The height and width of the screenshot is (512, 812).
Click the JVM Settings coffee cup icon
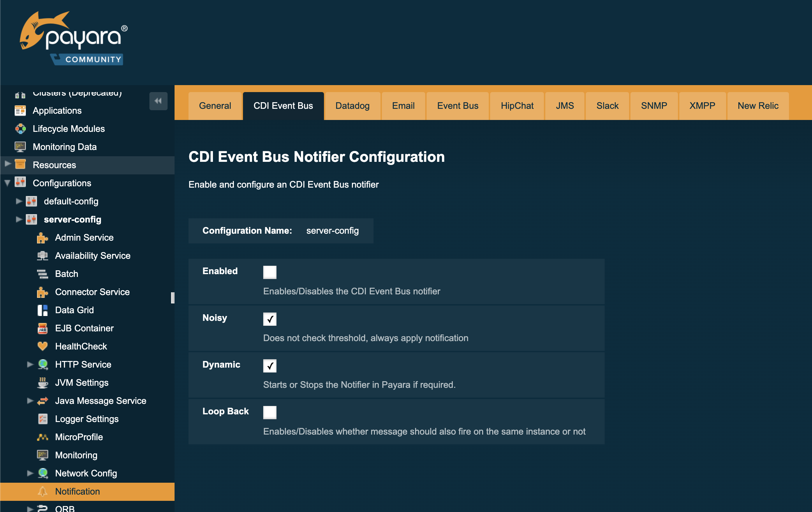pos(43,383)
